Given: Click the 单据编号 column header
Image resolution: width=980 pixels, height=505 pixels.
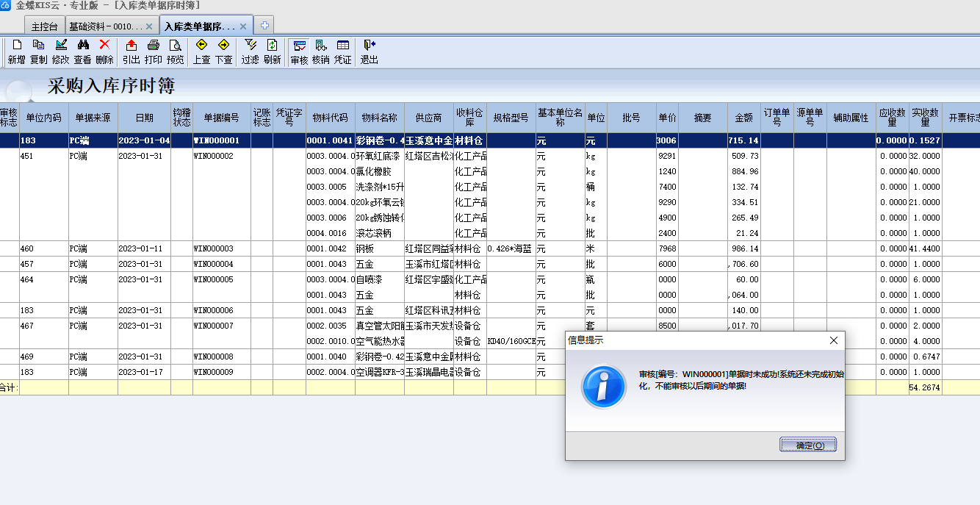Looking at the screenshot, I should tap(222, 118).
